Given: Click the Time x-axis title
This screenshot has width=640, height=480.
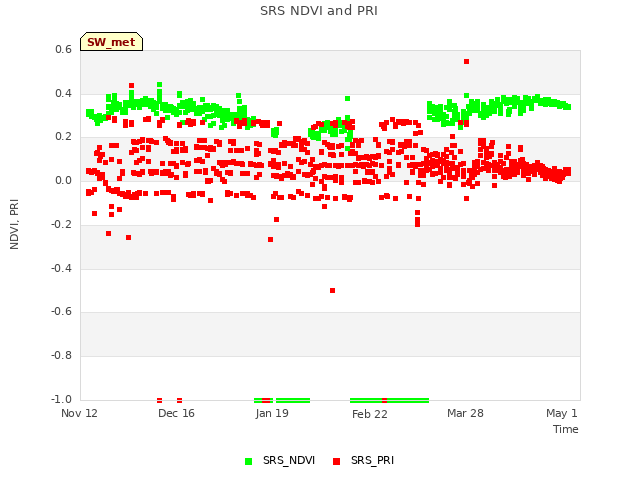Looking at the screenshot, I should (x=565, y=429).
